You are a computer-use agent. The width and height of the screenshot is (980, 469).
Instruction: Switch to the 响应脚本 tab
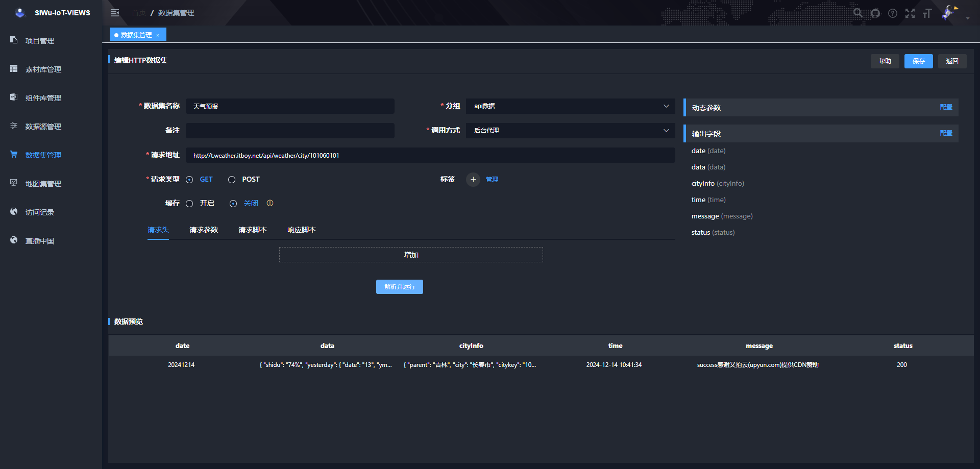302,230
